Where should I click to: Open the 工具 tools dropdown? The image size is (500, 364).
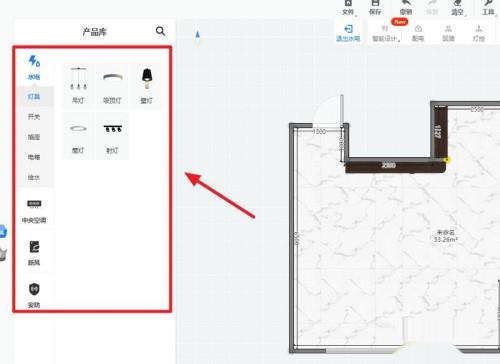pos(488,8)
